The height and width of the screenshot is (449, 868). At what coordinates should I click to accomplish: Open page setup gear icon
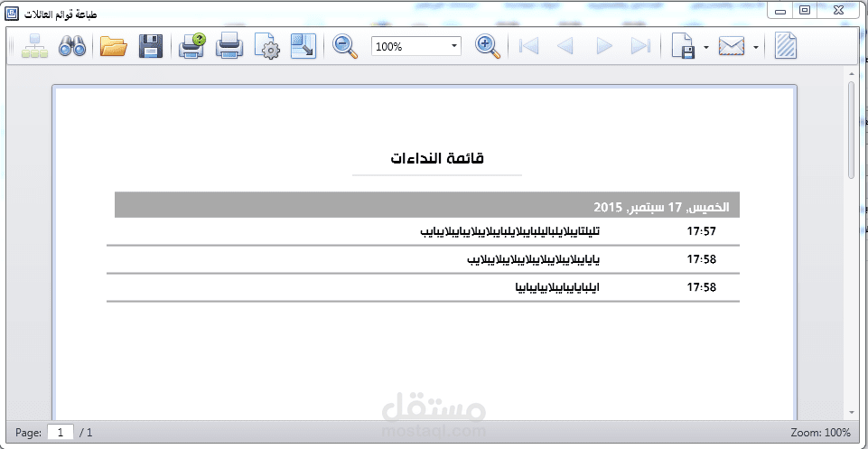tap(267, 46)
